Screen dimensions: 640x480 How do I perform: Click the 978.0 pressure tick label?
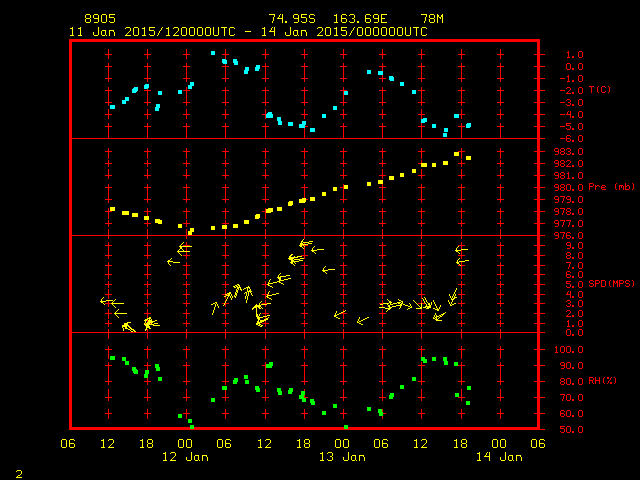[x=568, y=212]
